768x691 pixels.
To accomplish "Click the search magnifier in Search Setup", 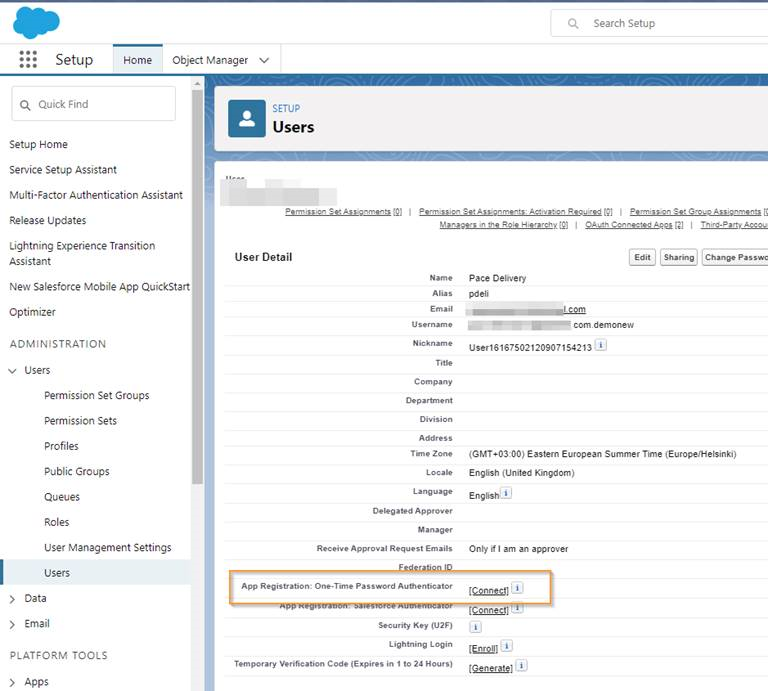I will (x=573, y=24).
